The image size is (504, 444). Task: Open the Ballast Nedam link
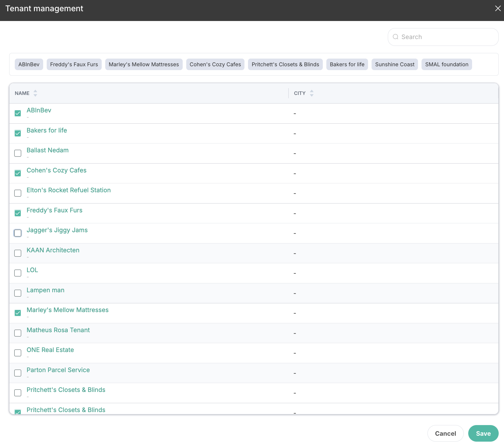coord(48,150)
